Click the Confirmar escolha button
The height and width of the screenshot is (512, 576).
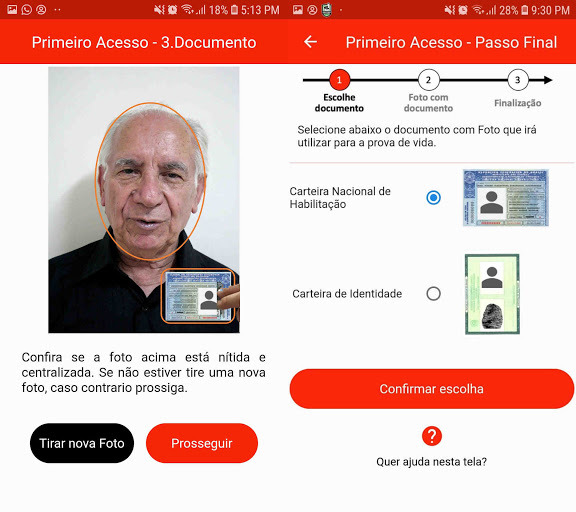[432, 389]
